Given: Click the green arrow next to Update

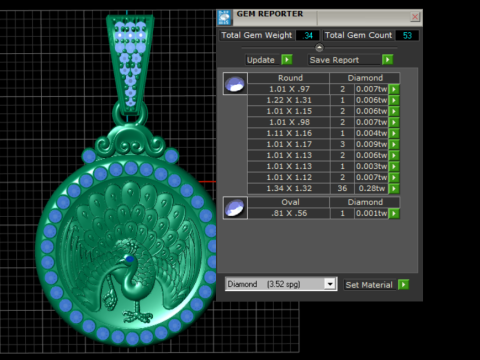Looking at the screenshot, I should pos(287,60).
